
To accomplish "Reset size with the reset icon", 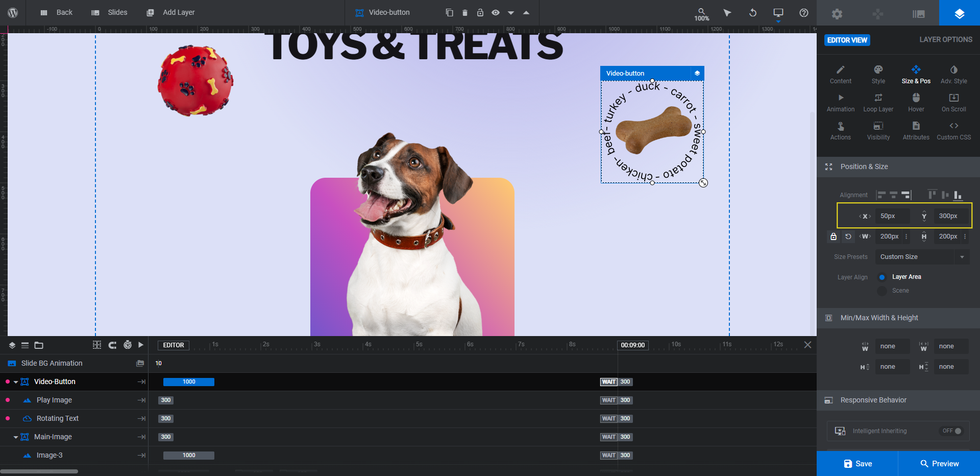I will tap(848, 236).
